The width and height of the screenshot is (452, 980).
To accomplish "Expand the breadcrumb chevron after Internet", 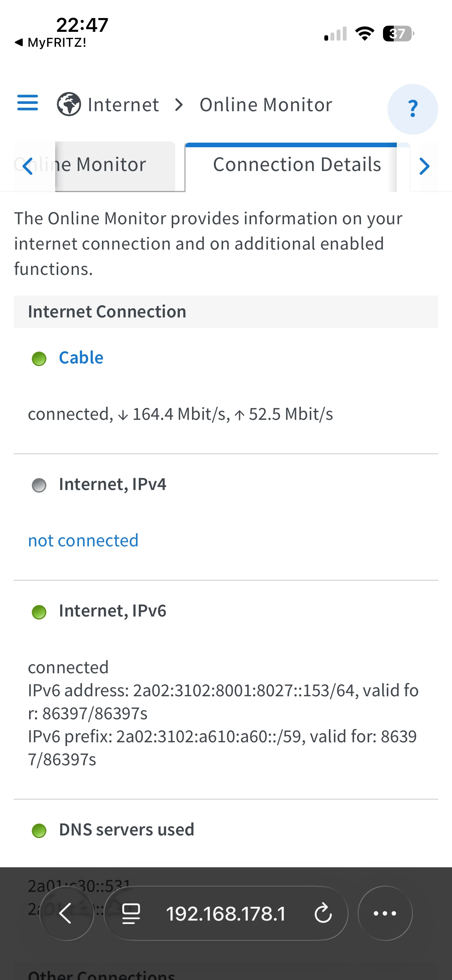I will tap(179, 105).
